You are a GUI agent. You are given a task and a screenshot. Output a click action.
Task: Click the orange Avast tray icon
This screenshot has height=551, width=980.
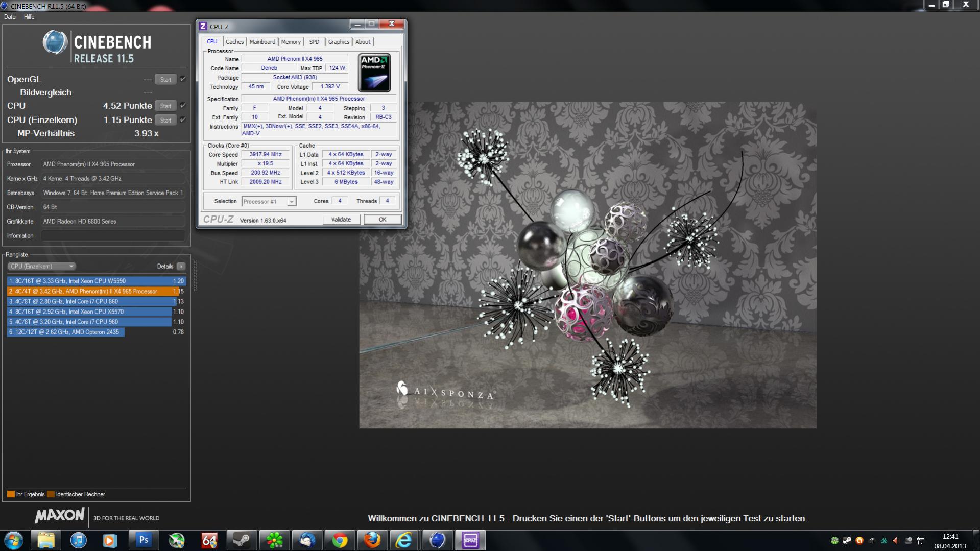tap(859, 540)
